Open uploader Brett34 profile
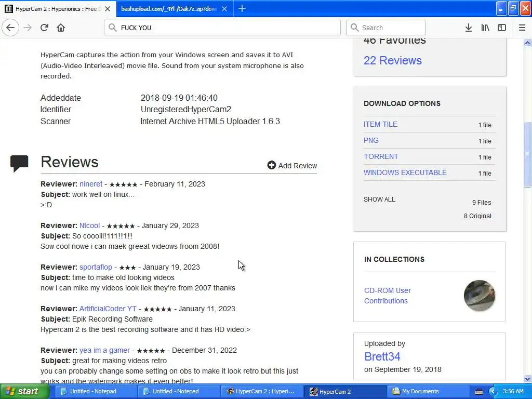 coord(382,356)
